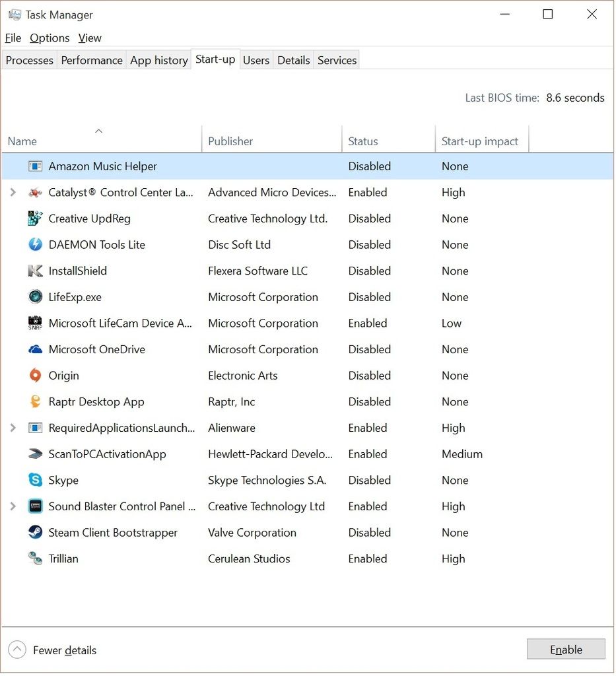Screen dimensions: 616x676
Task: Click the InstallShield icon
Action: (x=36, y=271)
